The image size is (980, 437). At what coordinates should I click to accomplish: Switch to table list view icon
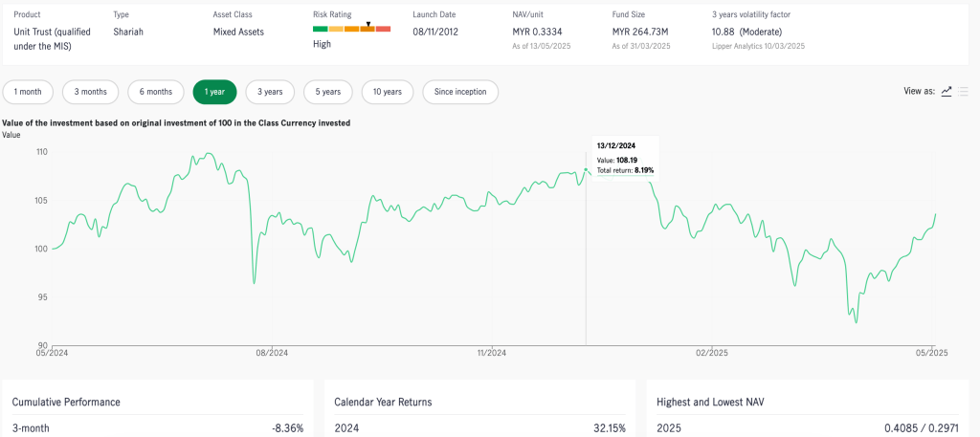[963, 92]
